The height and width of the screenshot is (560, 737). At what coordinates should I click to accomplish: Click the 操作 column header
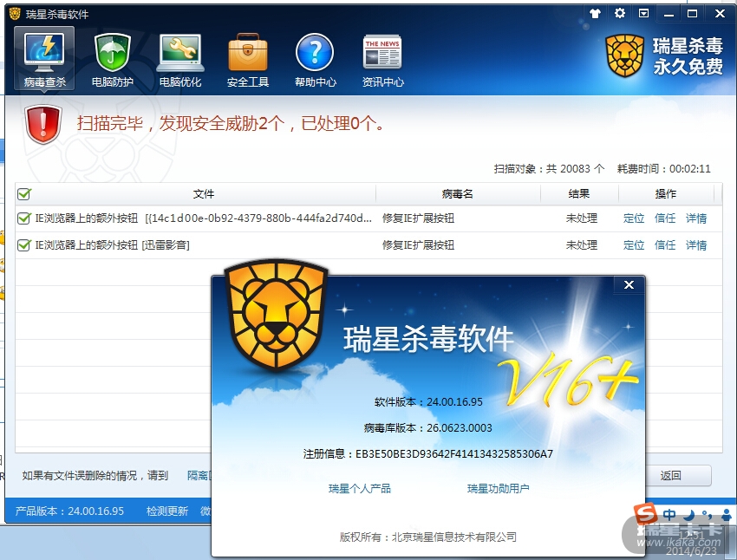[666, 193]
